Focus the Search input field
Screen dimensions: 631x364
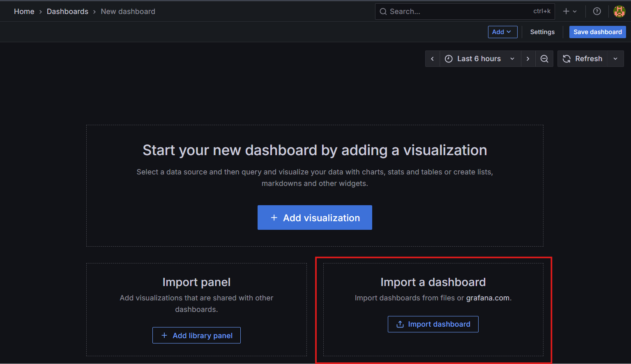(465, 11)
